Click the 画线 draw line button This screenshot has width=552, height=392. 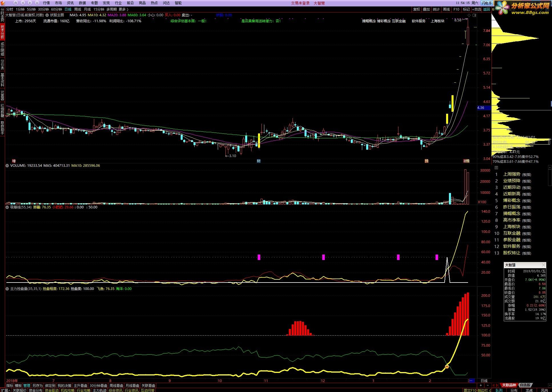click(x=446, y=9)
